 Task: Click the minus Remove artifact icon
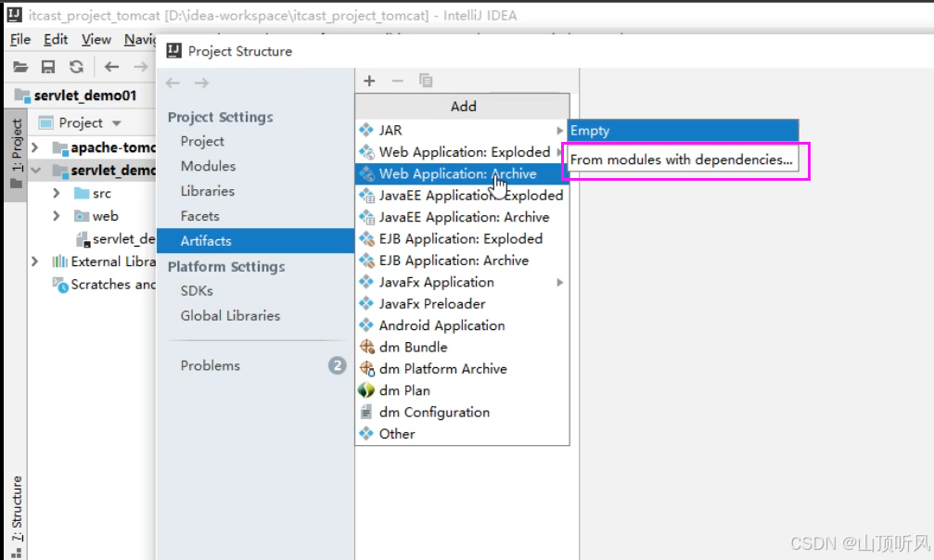point(397,81)
